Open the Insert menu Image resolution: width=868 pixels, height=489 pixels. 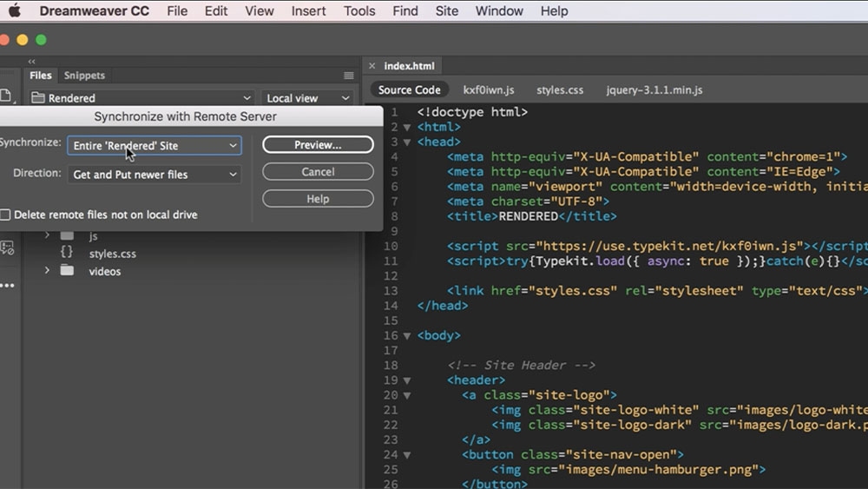pyautogui.click(x=308, y=10)
